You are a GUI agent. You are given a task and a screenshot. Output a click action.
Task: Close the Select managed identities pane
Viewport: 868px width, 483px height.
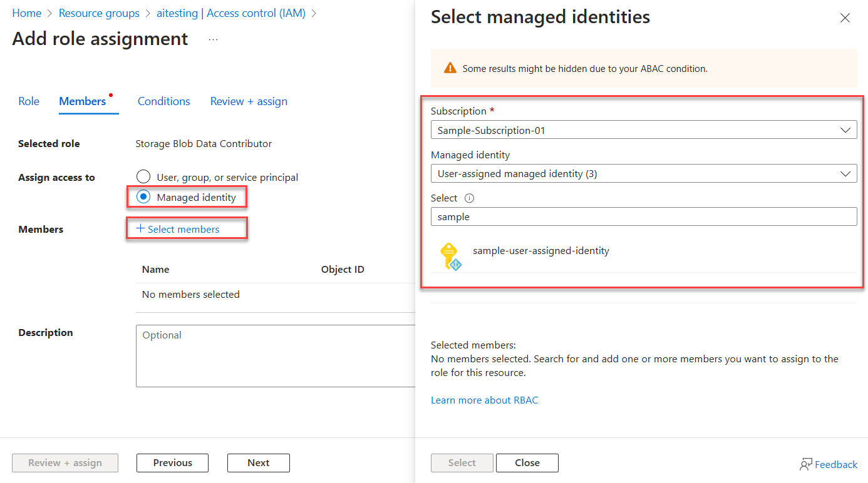pyautogui.click(x=845, y=18)
